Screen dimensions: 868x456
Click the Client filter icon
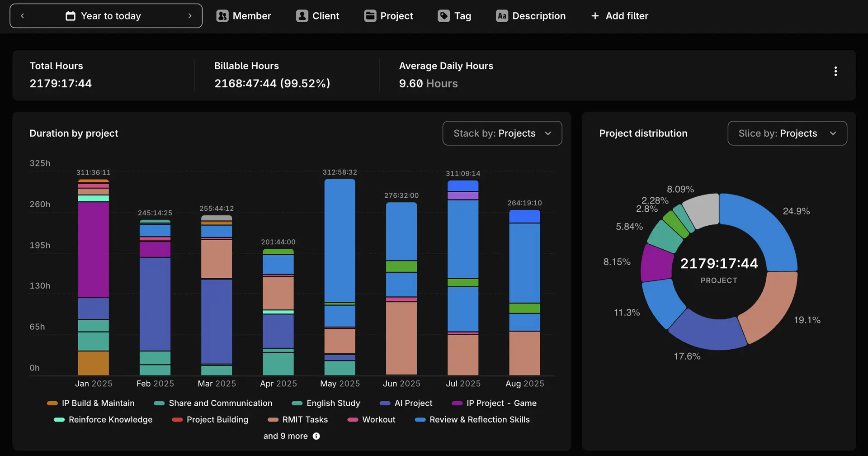coord(302,16)
